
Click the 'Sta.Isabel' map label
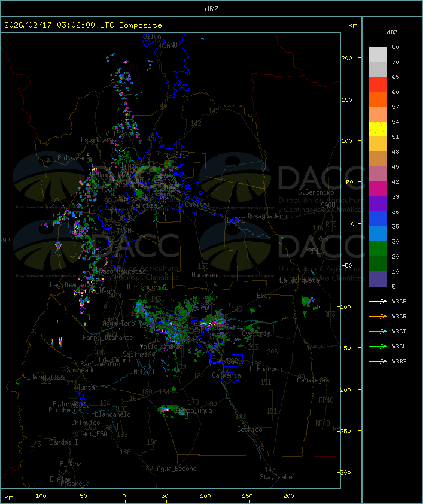[278, 477]
